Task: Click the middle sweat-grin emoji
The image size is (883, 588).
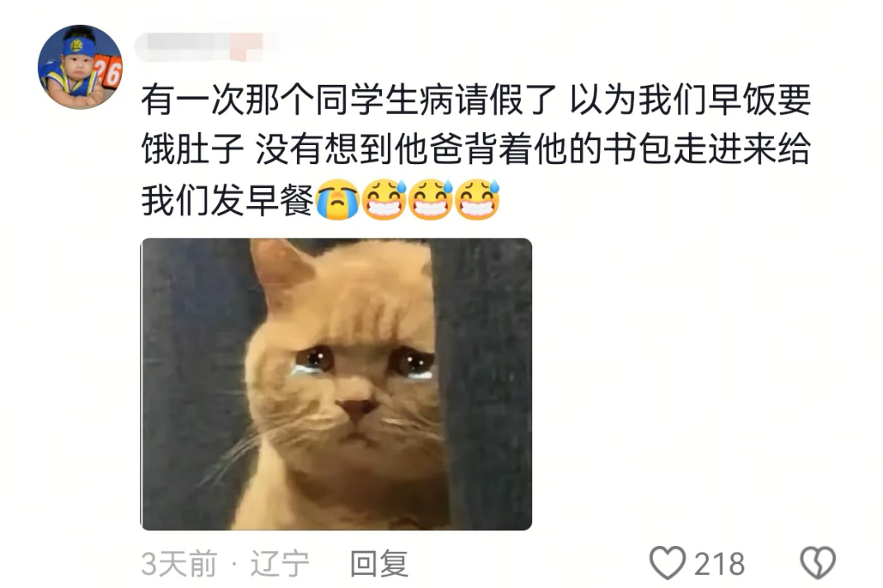Action: click(x=431, y=200)
